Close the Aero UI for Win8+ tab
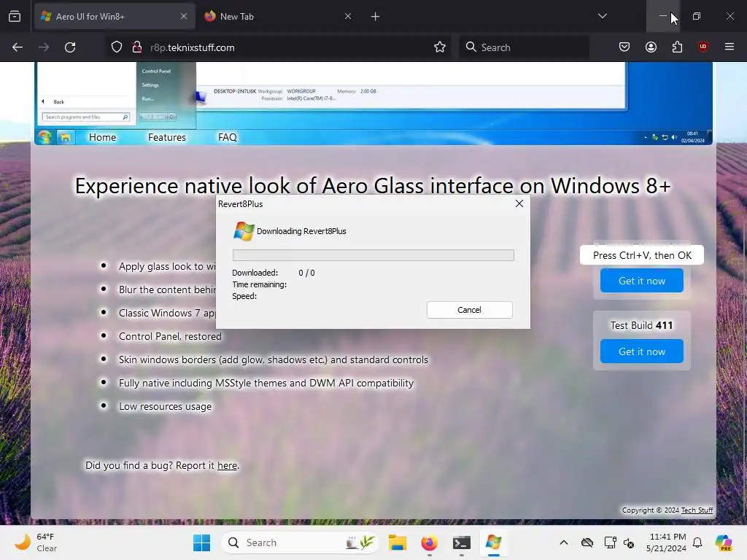 point(184,16)
